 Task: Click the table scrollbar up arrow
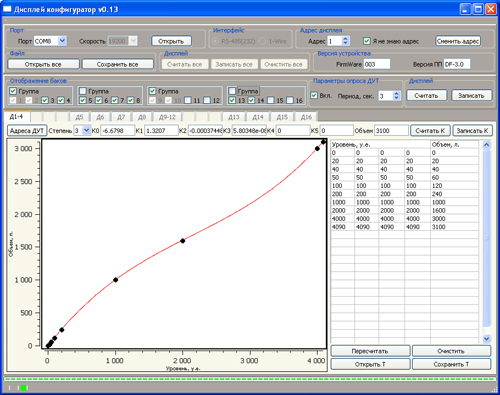486,145
